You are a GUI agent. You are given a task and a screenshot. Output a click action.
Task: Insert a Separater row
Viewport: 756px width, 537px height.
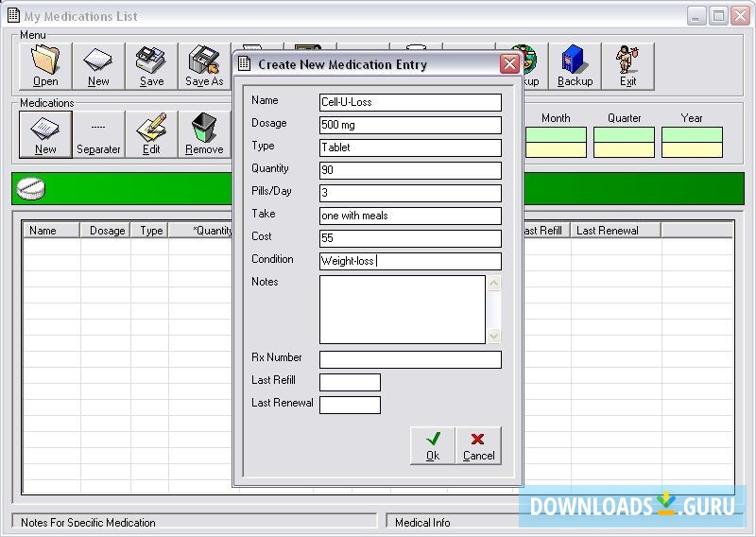coord(98,134)
